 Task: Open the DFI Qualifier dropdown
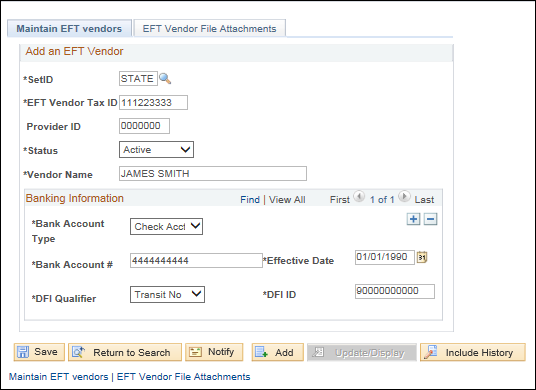click(168, 295)
